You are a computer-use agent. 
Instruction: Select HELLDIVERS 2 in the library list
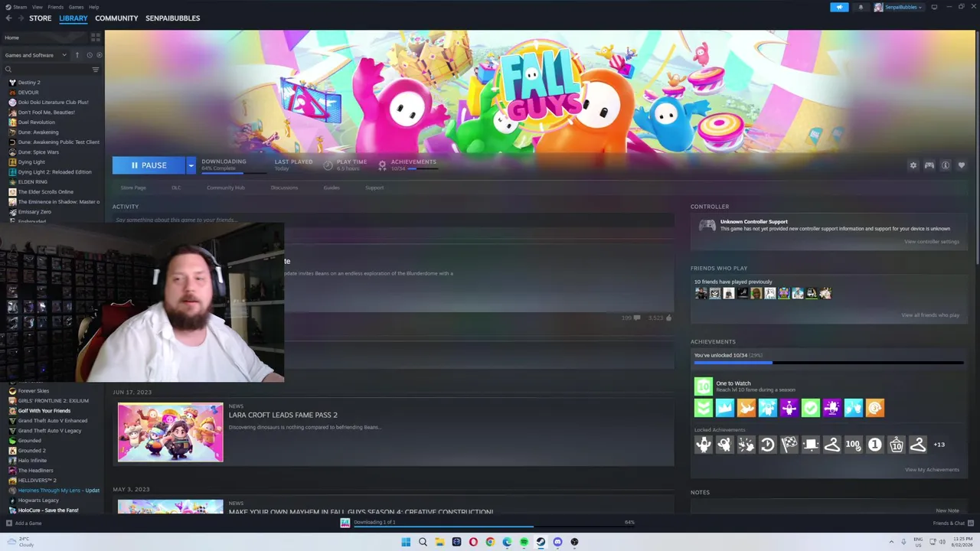click(x=37, y=481)
